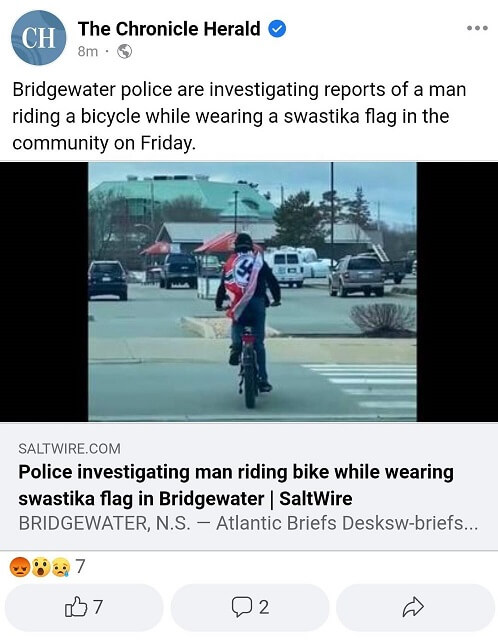Click the like count 7 on button

click(x=98, y=607)
